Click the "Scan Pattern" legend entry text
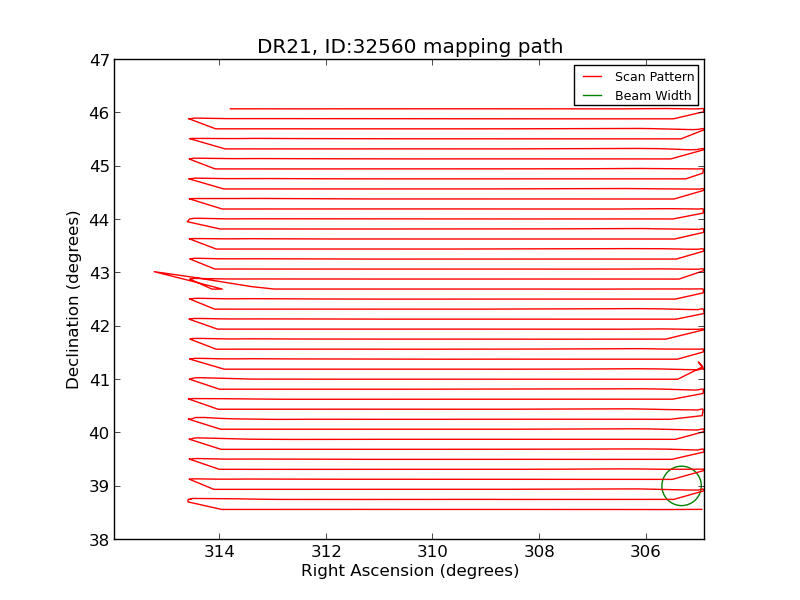 click(x=655, y=77)
